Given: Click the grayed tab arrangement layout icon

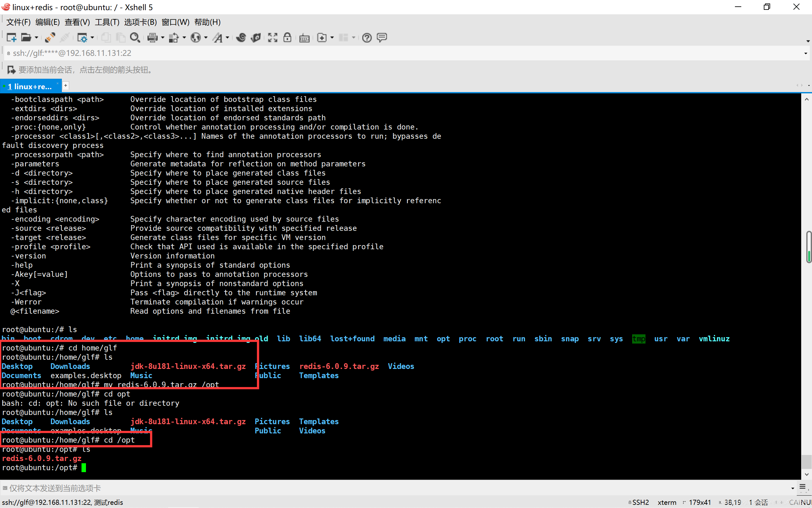Looking at the screenshot, I should pyautogui.click(x=344, y=38).
